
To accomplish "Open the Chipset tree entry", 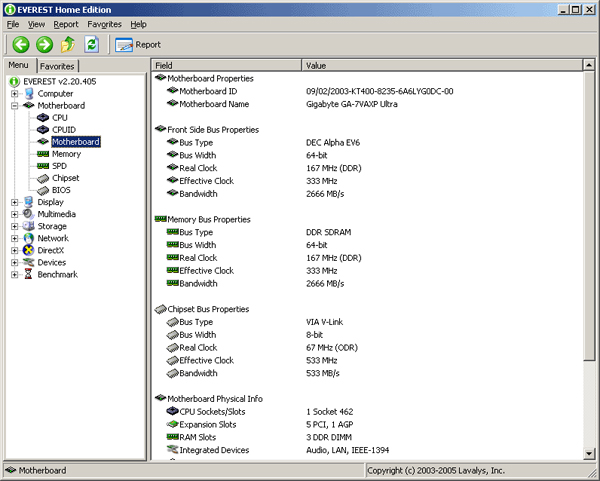I will click(x=65, y=178).
